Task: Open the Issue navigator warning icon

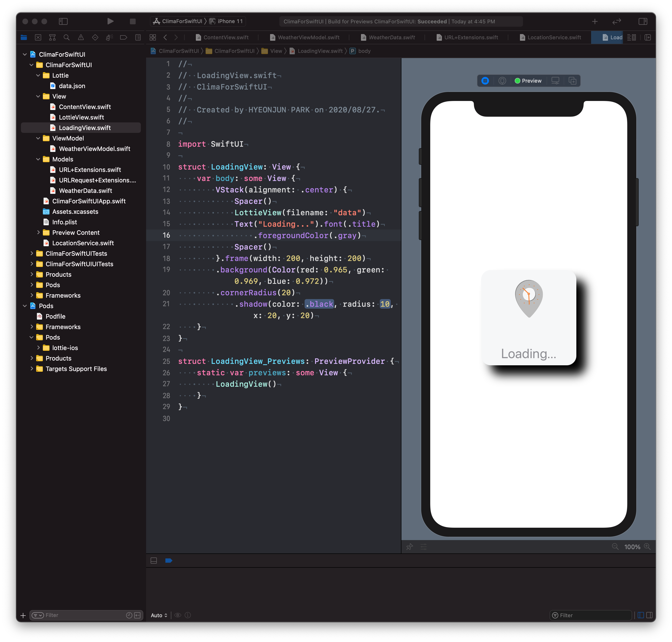Action: (x=81, y=38)
